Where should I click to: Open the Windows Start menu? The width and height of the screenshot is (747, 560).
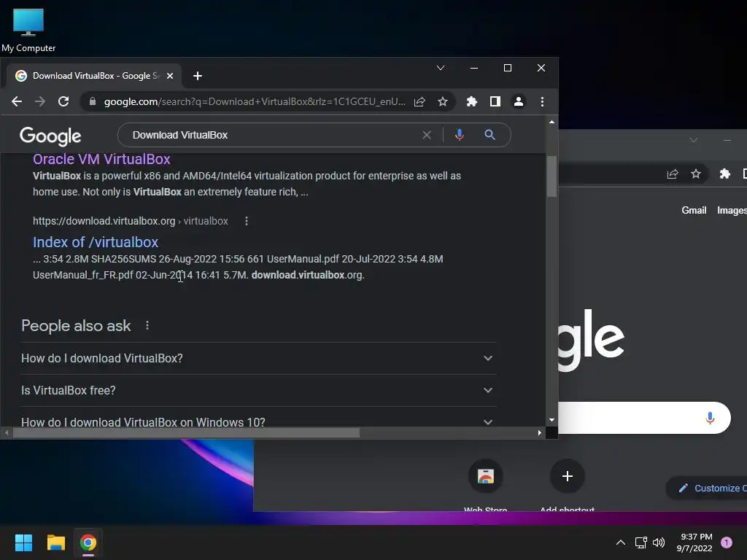tap(23, 542)
